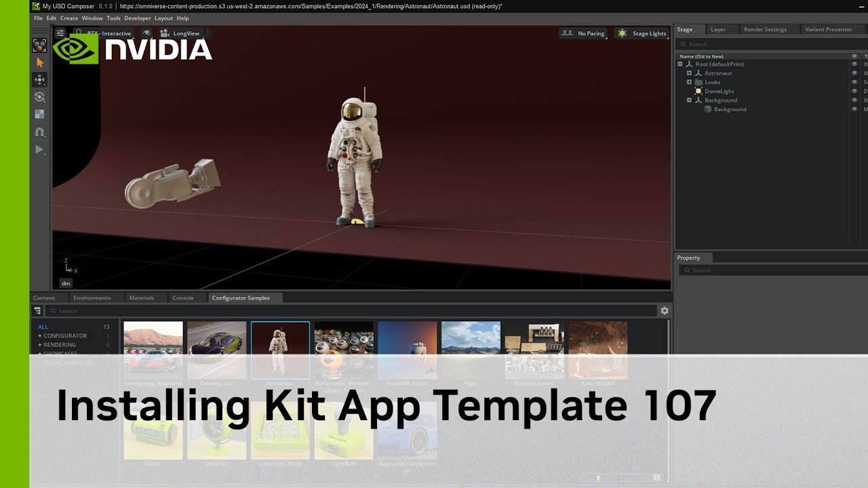Expand the Astronaut prim

pos(689,73)
